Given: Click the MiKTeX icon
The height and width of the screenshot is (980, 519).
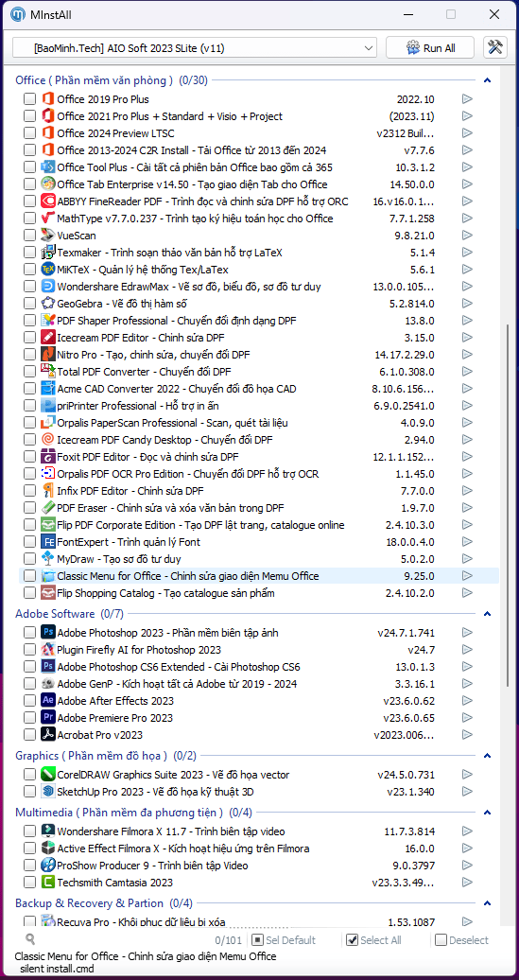Looking at the screenshot, I should click(x=48, y=270).
